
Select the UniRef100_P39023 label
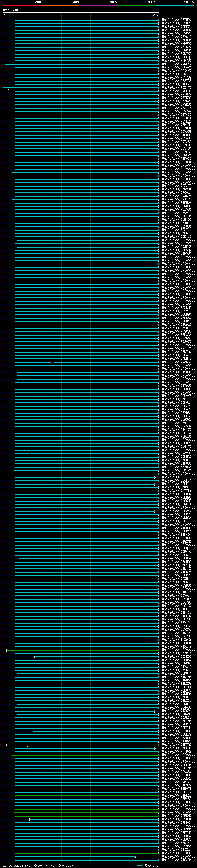point(176,213)
